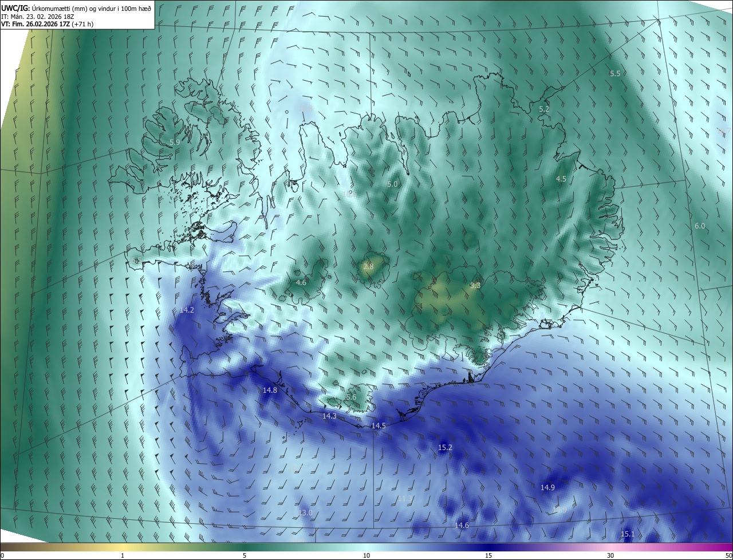Click the initial time 'Mán. 23. 02. 2026 18Z'
This screenshot has height=560, width=733.
pos(42,16)
